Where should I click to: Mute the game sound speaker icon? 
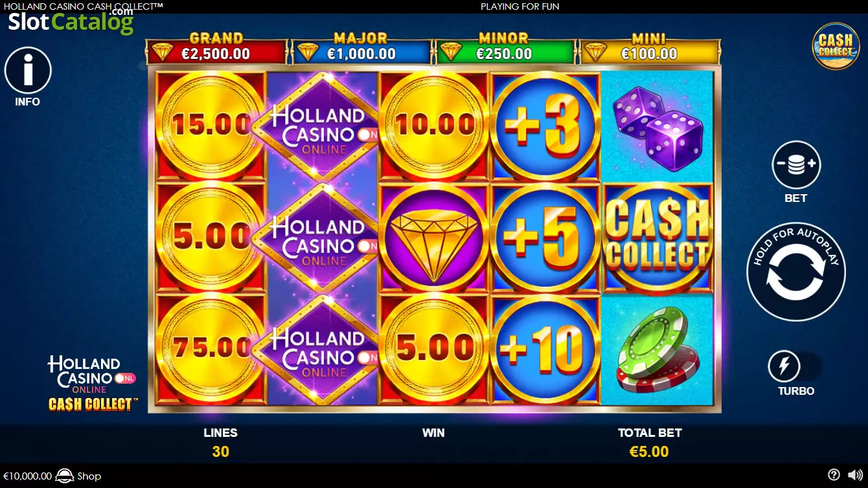click(856, 475)
